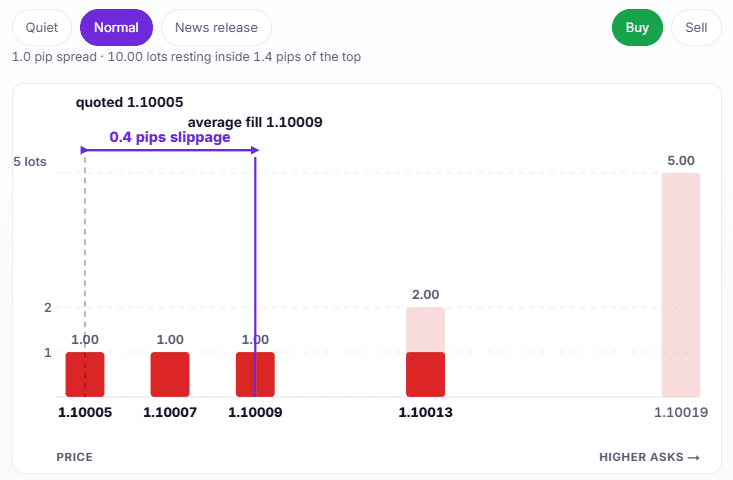
Task: Click the 5.00 lot bar at 1.10019
Action: tap(681, 285)
